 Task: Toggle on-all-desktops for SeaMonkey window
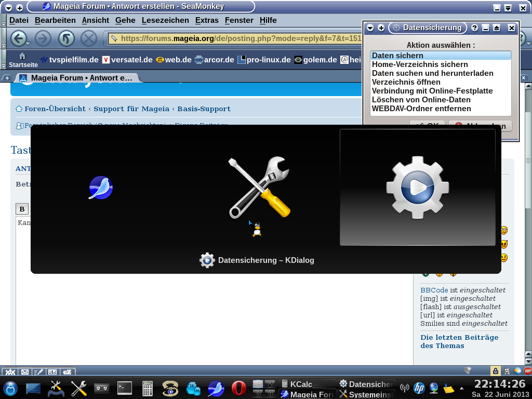(x=19, y=7)
